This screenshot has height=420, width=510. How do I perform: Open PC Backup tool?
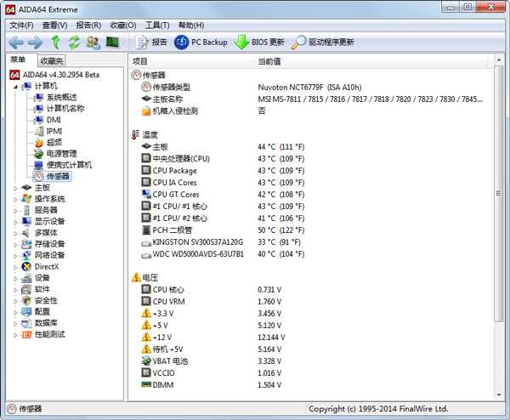click(201, 43)
